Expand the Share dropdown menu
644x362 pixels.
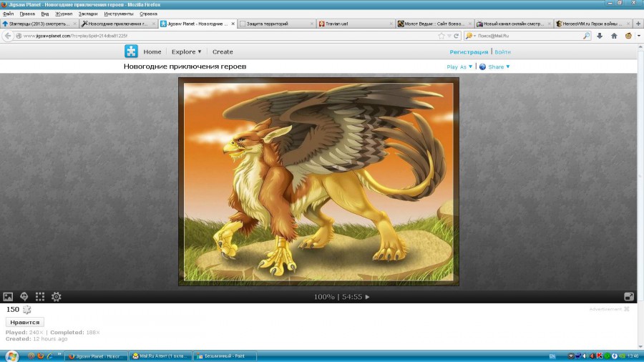pos(499,67)
